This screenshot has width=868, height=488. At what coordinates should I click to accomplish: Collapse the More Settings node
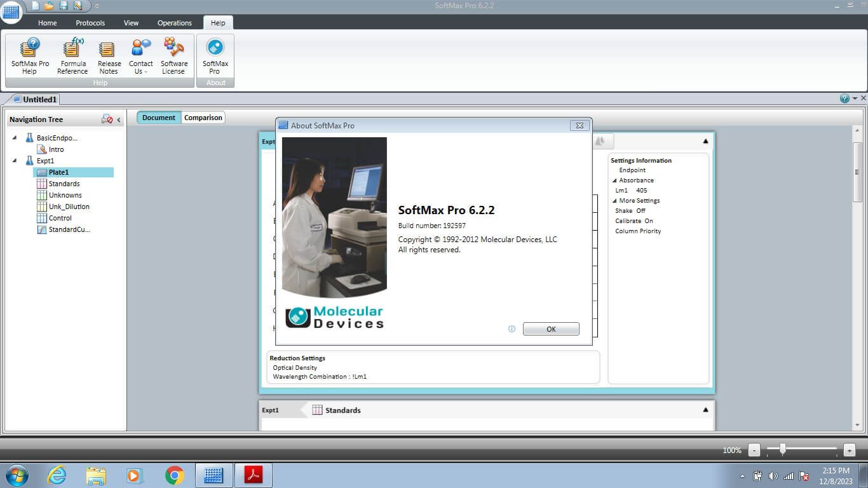click(x=614, y=201)
